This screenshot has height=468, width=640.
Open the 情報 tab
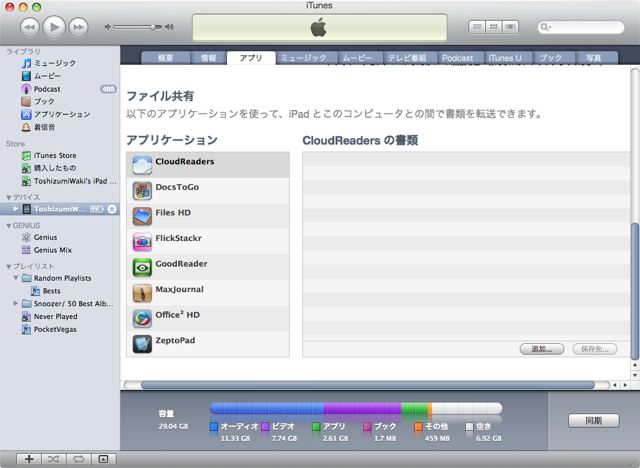coord(208,58)
